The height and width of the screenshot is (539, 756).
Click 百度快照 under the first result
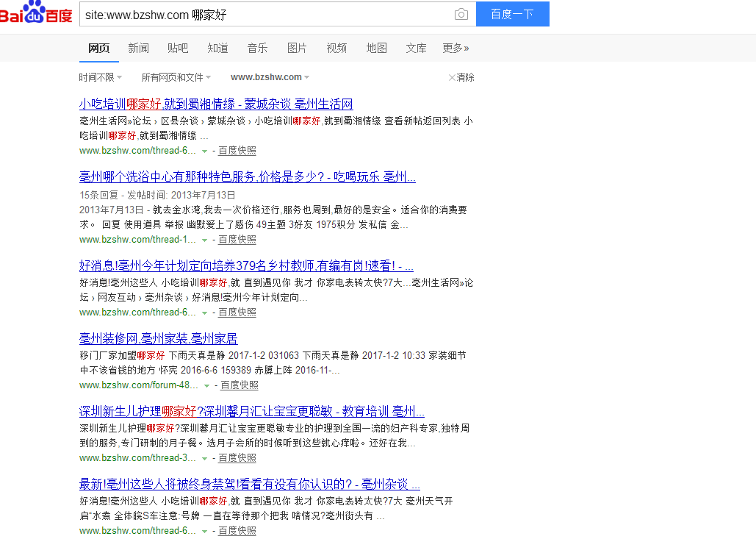[237, 150]
